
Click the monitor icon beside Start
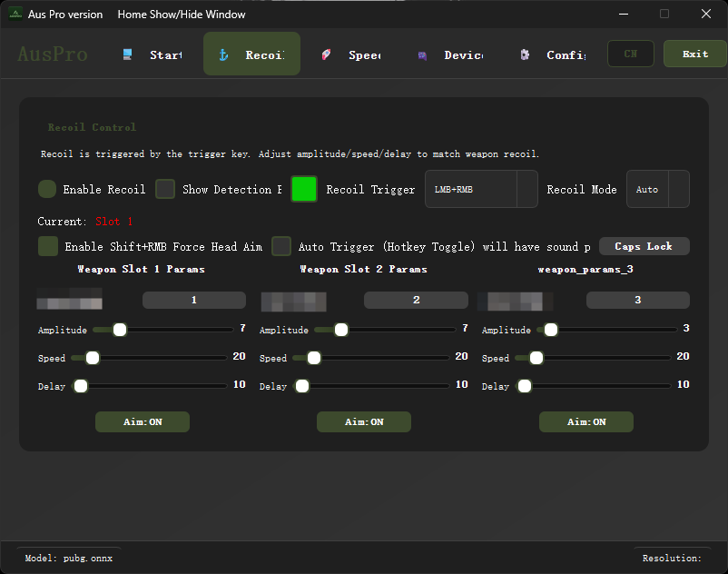pyautogui.click(x=127, y=54)
